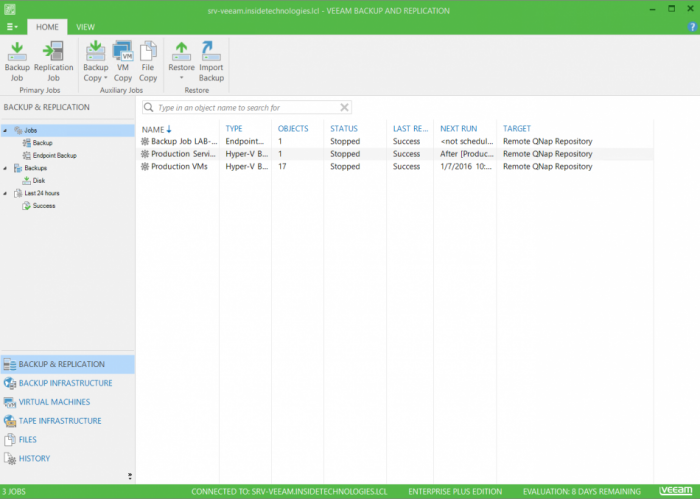Open the help question mark icon
This screenshot has width=700, height=499.
[692, 27]
